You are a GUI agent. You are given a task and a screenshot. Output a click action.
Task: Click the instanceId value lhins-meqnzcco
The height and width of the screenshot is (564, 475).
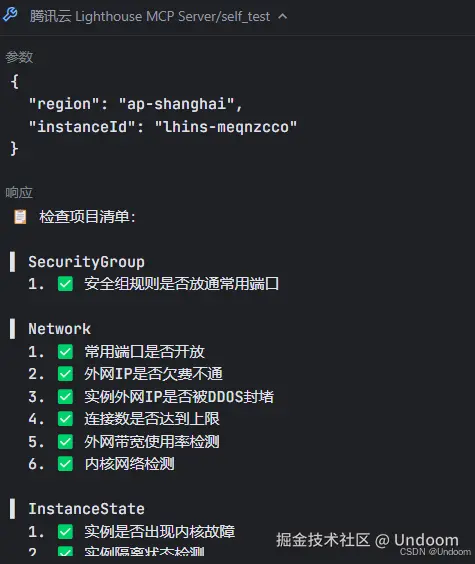click(x=226, y=127)
